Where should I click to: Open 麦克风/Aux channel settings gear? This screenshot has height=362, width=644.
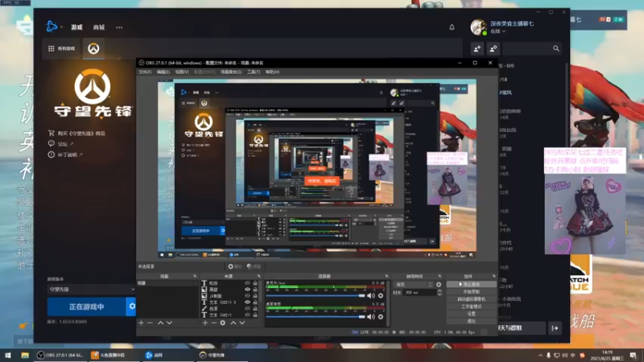pyautogui.click(x=381, y=295)
